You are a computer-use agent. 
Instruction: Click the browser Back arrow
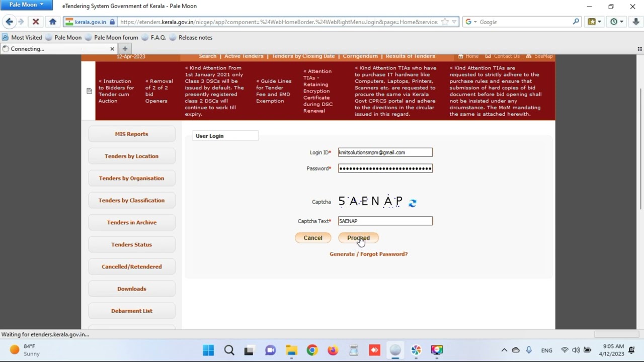[9, 22]
